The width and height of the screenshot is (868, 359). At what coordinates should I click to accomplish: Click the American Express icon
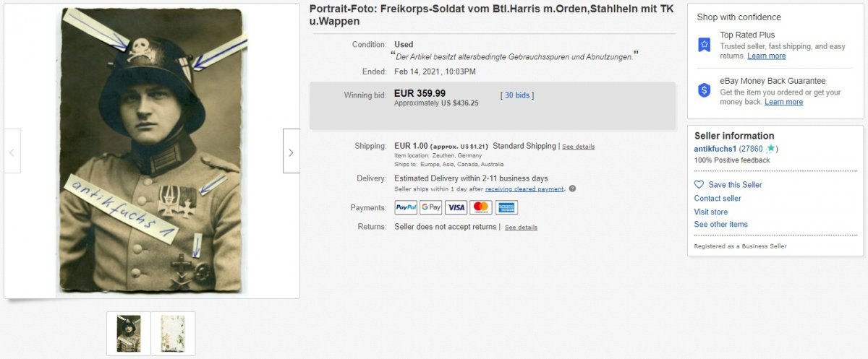coord(506,208)
